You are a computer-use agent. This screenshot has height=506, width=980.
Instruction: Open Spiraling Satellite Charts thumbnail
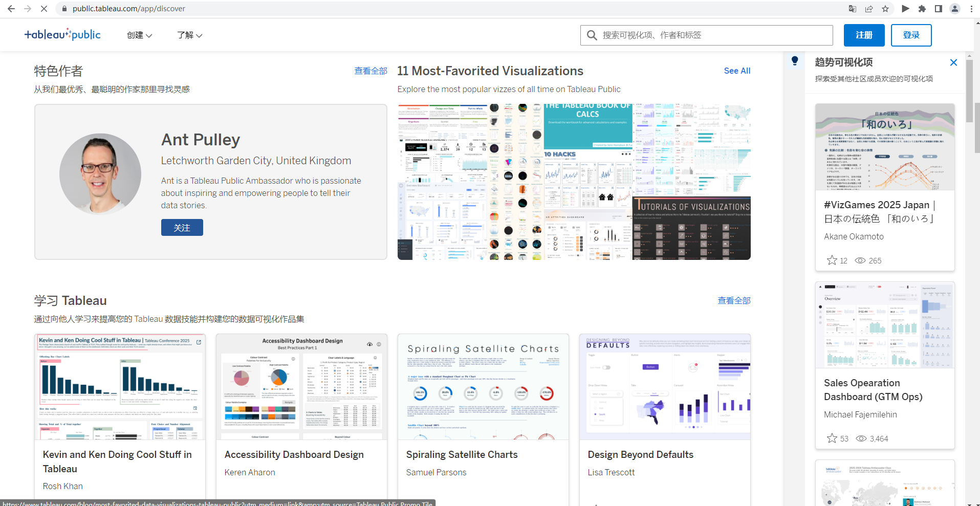[484, 387]
